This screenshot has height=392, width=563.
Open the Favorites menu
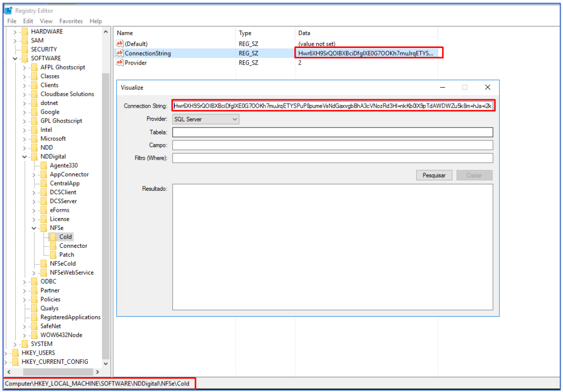tap(71, 21)
